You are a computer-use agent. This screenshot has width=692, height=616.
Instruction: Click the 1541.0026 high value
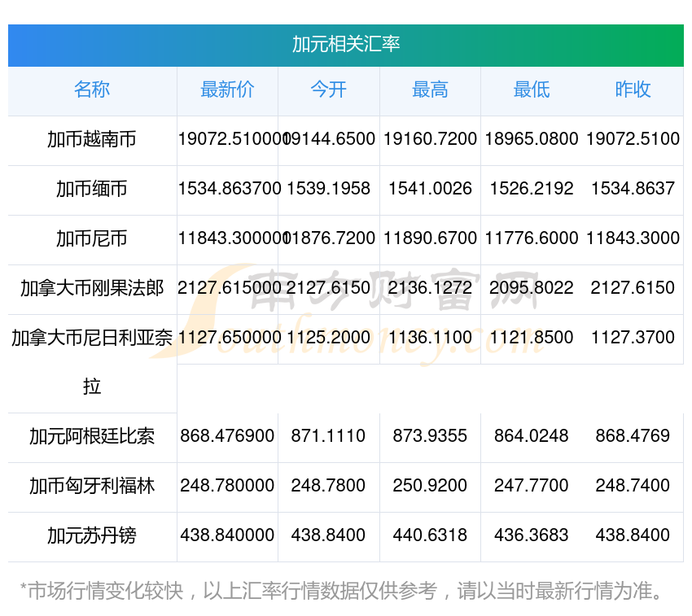[431, 189]
